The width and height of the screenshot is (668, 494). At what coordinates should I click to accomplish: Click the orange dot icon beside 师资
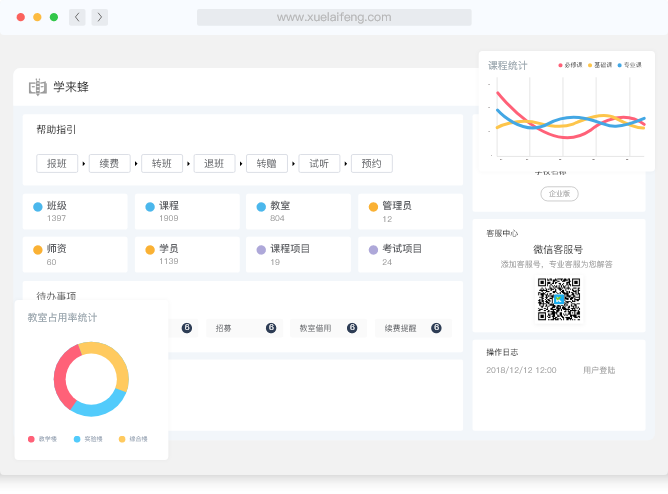pos(38,250)
